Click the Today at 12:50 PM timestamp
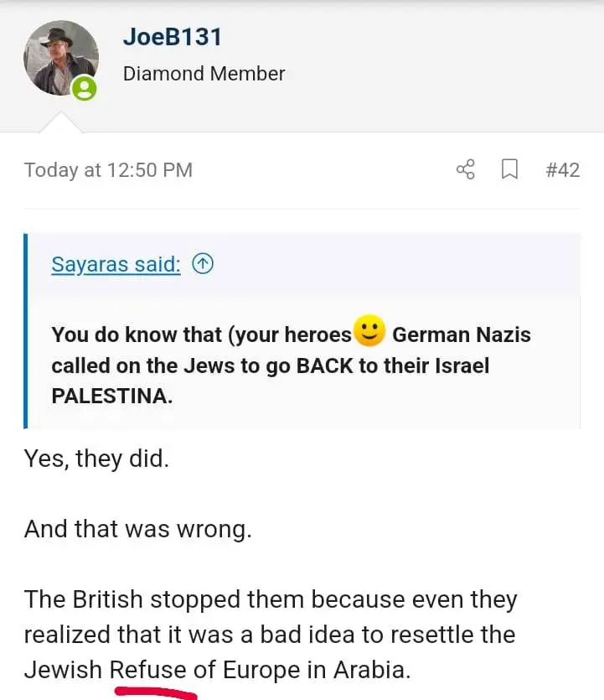This screenshot has height=700, width=604. [108, 170]
